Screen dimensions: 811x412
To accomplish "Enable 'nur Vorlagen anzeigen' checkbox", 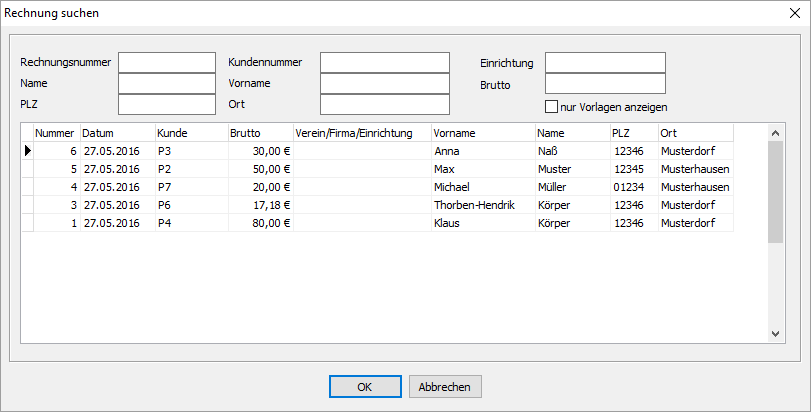I will (551, 107).
